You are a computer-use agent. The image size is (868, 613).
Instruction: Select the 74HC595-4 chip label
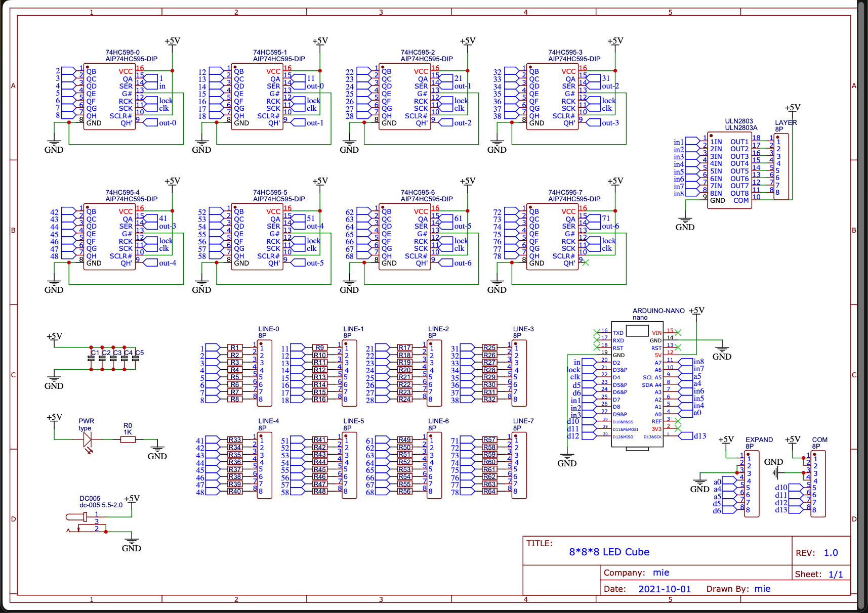point(122,192)
